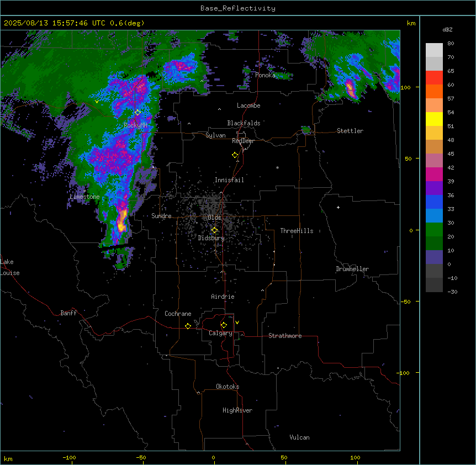Screen dimensions: 476x465
Task: Select the light gray 80 dBZ legend swatch
Action: point(434,50)
